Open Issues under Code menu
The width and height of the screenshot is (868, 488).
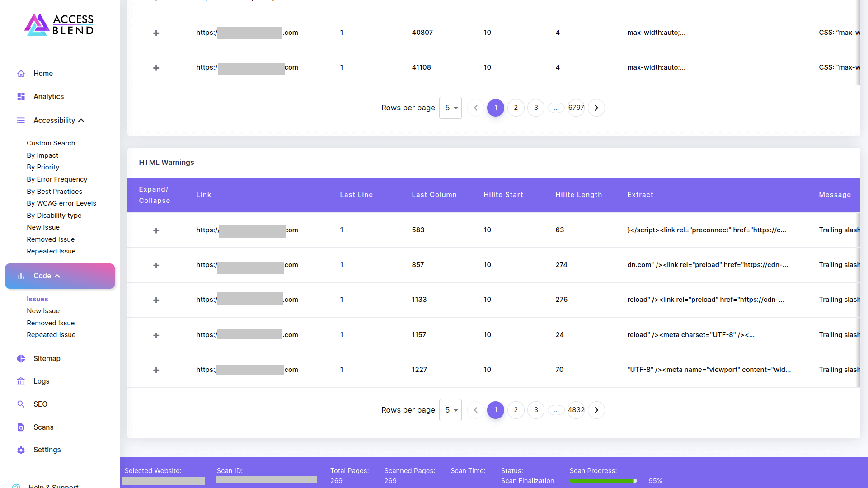pyautogui.click(x=38, y=299)
